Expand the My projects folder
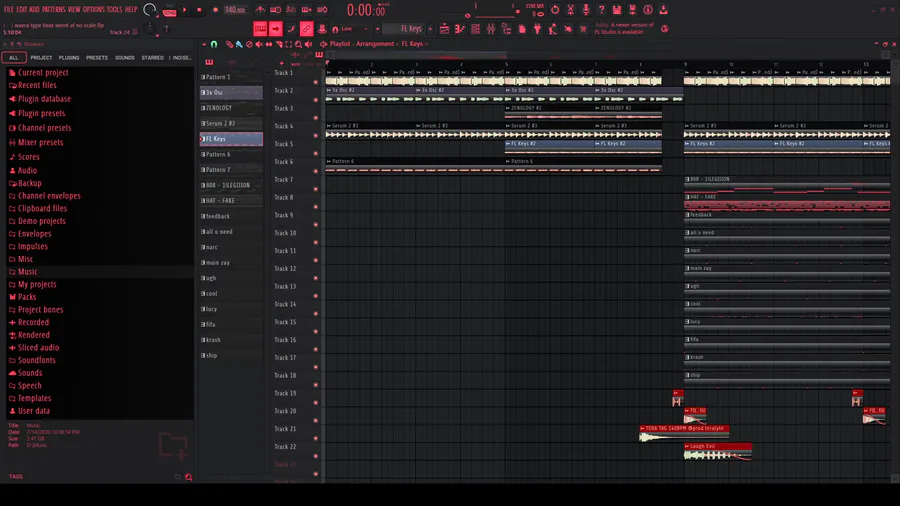The height and width of the screenshot is (506, 900). tap(37, 285)
